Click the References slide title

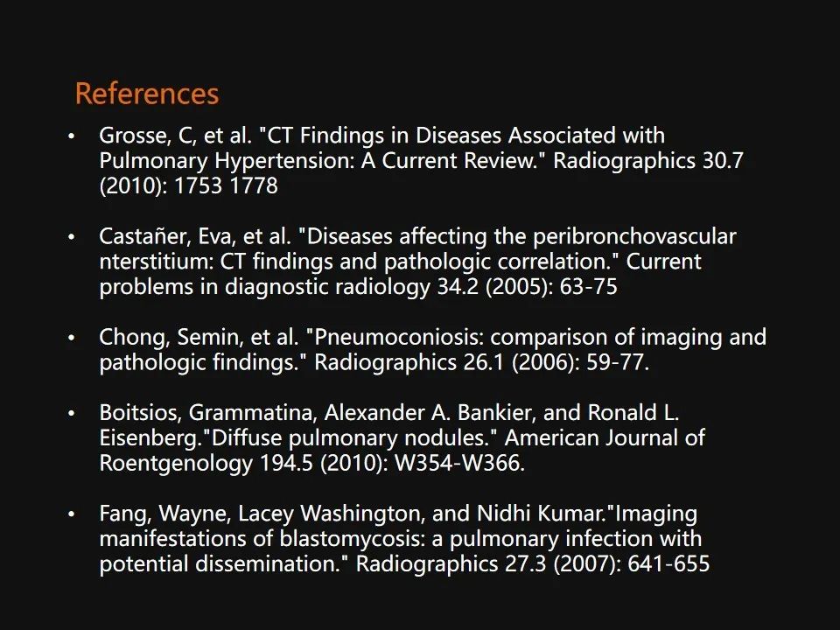coord(147,94)
